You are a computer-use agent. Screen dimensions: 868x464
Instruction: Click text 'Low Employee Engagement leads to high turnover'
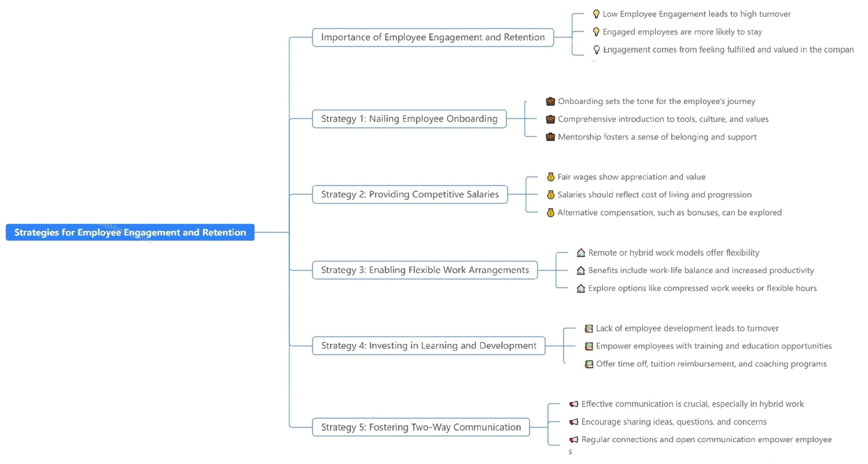696,14
